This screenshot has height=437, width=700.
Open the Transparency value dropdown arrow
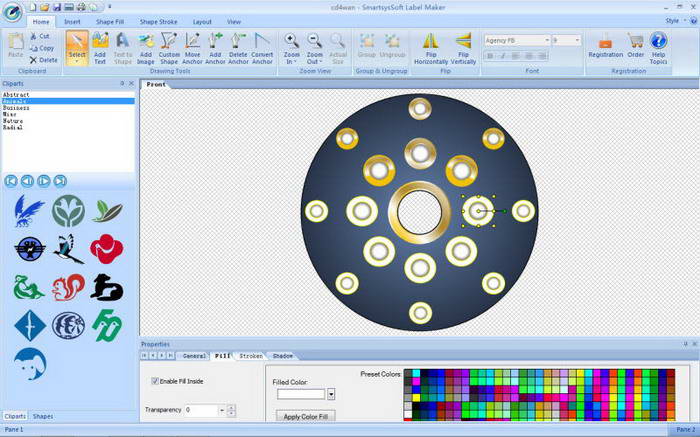tap(222, 410)
